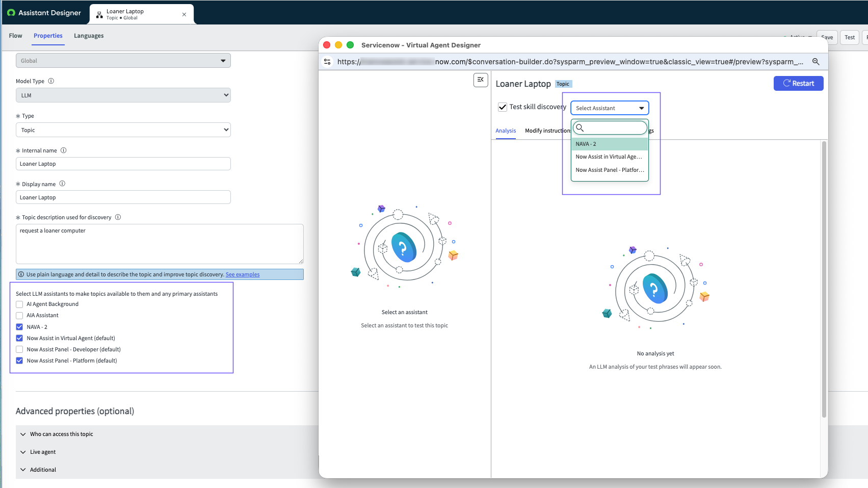This screenshot has height=488, width=868.
Task: Uncheck Now Assist Panel - Platform (default)
Action: pyautogui.click(x=19, y=361)
